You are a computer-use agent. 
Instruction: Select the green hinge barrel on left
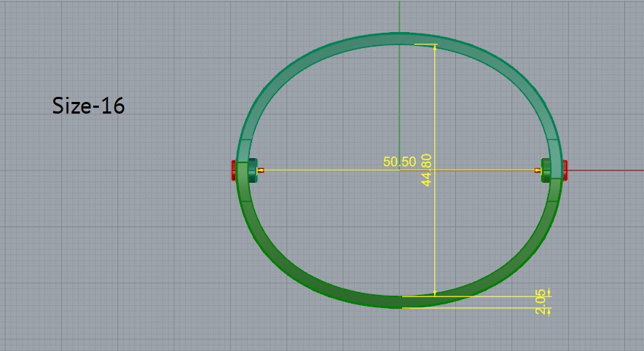253,170
